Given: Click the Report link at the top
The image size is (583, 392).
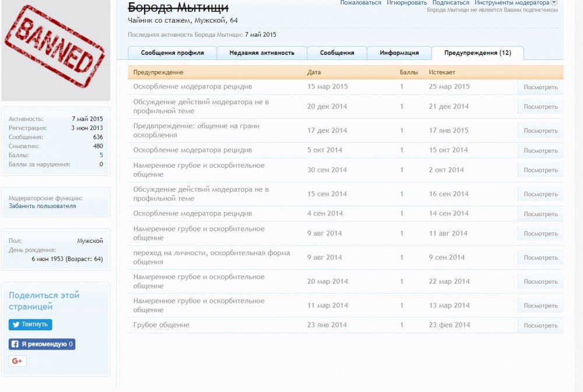Looking at the screenshot, I should [360, 3].
